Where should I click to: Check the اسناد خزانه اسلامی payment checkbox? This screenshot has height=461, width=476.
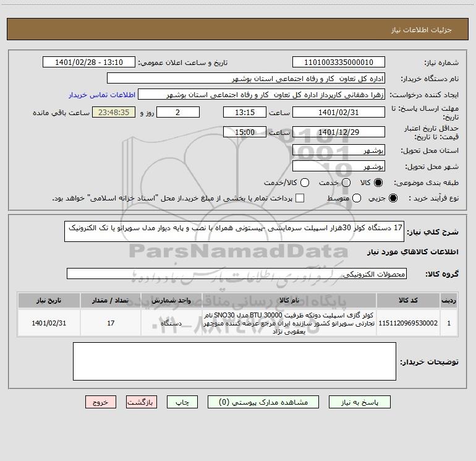click(x=300, y=198)
